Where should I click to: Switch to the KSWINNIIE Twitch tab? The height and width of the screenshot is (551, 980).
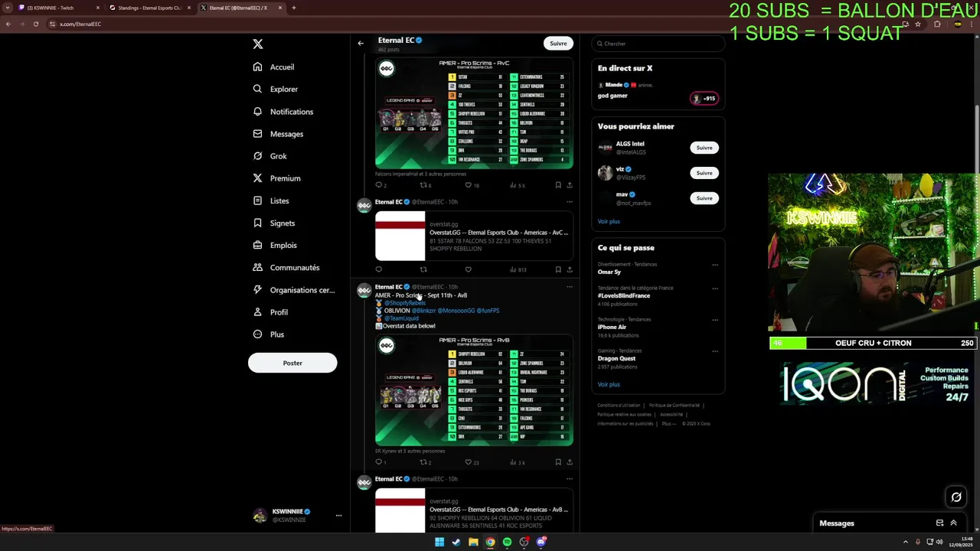57,8
